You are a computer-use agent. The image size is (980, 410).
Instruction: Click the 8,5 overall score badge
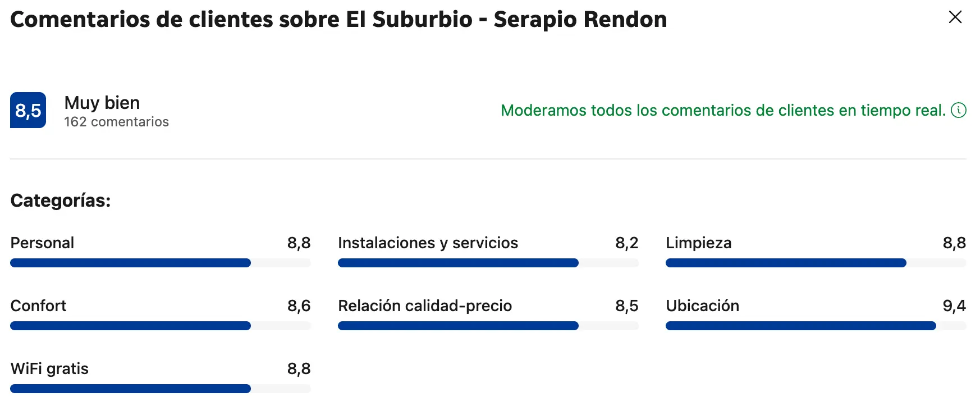[28, 110]
